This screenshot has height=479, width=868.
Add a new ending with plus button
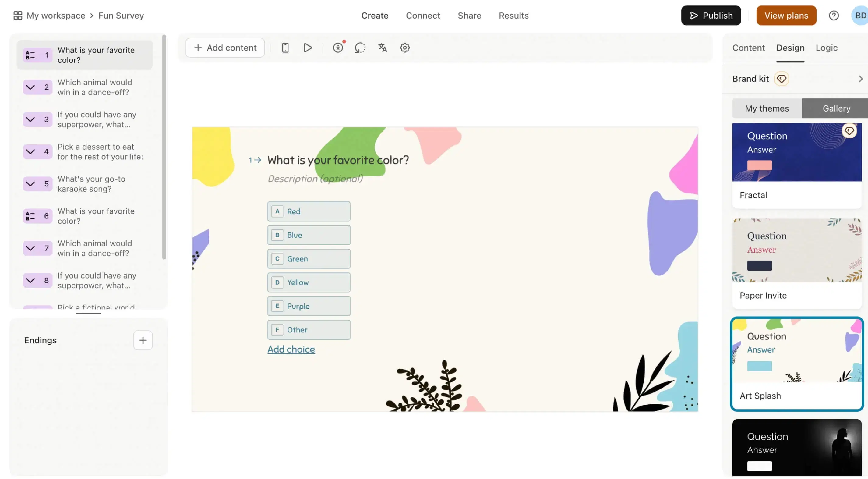coord(143,340)
